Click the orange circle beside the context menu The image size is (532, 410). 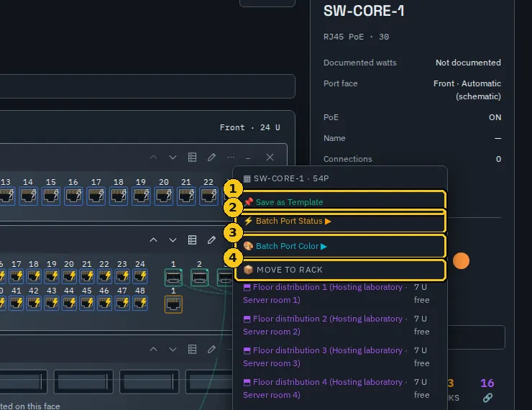461,260
